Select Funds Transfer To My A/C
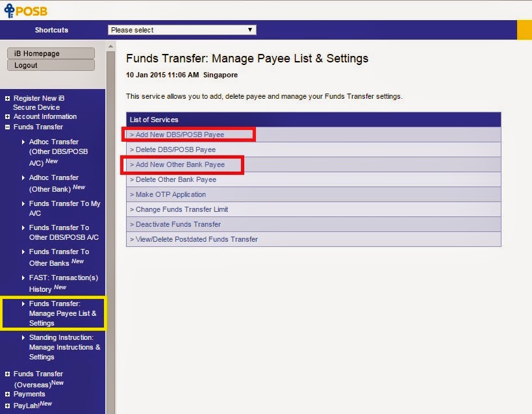The width and height of the screenshot is (532, 414). [64, 209]
